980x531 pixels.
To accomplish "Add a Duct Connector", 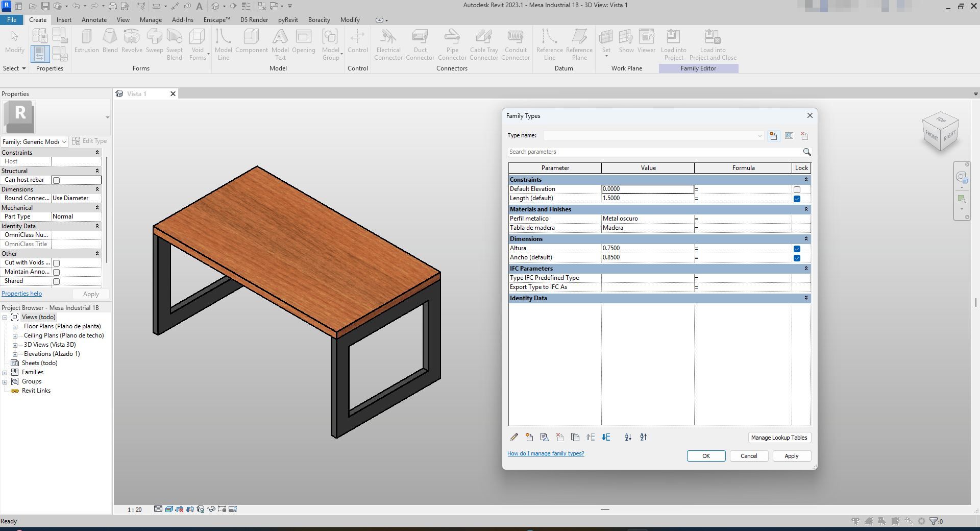I will [x=420, y=44].
